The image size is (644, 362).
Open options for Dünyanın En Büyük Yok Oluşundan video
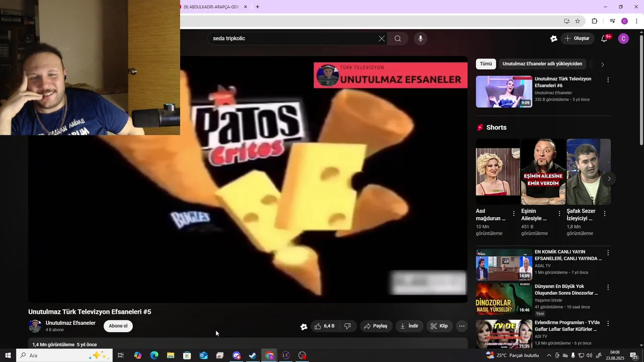(x=608, y=288)
